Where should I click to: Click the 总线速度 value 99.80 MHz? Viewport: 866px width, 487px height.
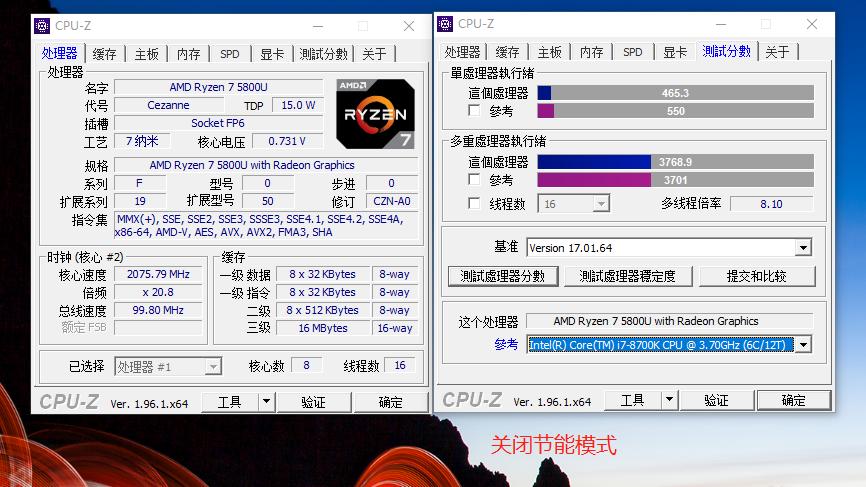[x=158, y=310]
